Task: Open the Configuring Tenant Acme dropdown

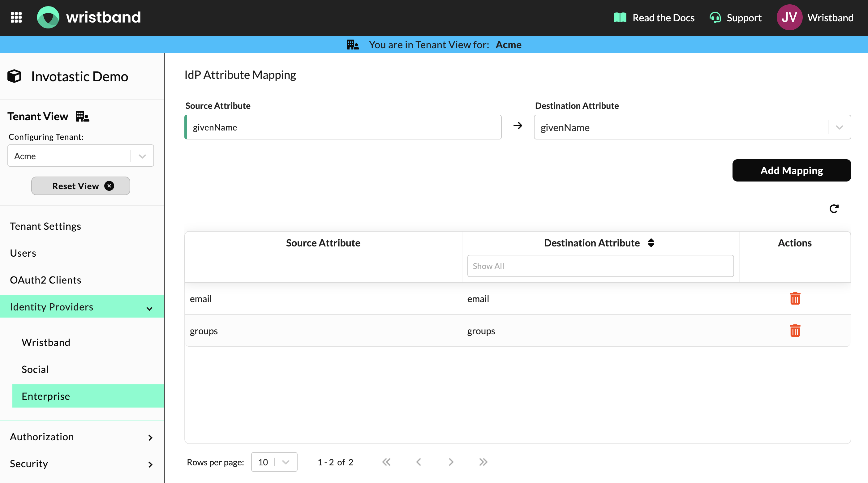Action: 80,156
